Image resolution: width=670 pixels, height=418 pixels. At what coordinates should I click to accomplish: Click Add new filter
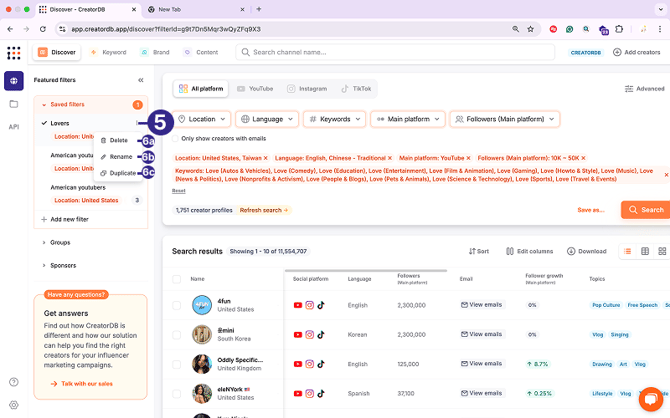point(65,219)
